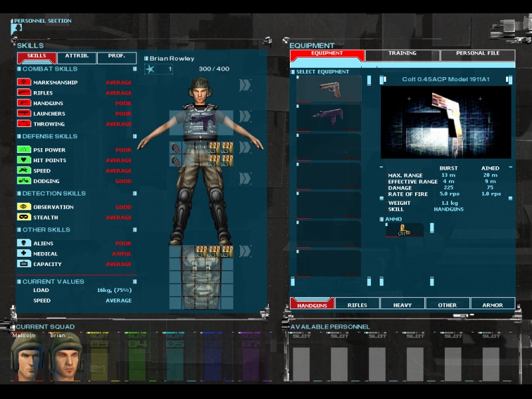Select the submachine gun equipment item
This screenshot has width=532, height=399.
(329, 117)
